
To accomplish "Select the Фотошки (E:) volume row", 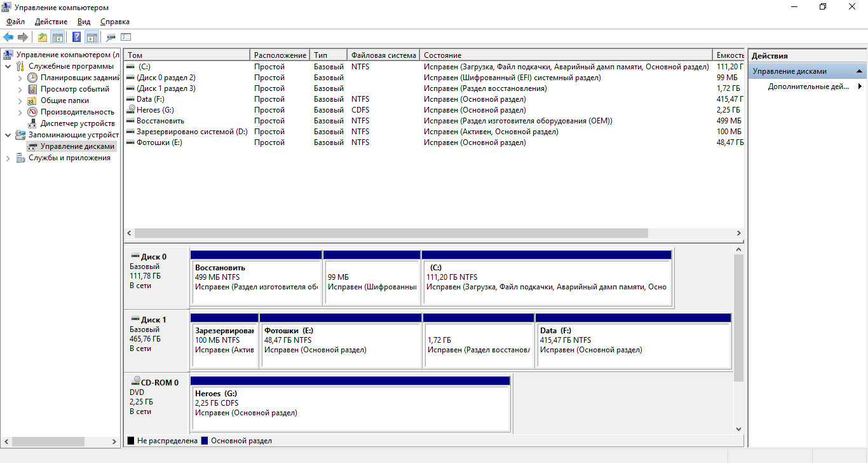I will pos(433,142).
